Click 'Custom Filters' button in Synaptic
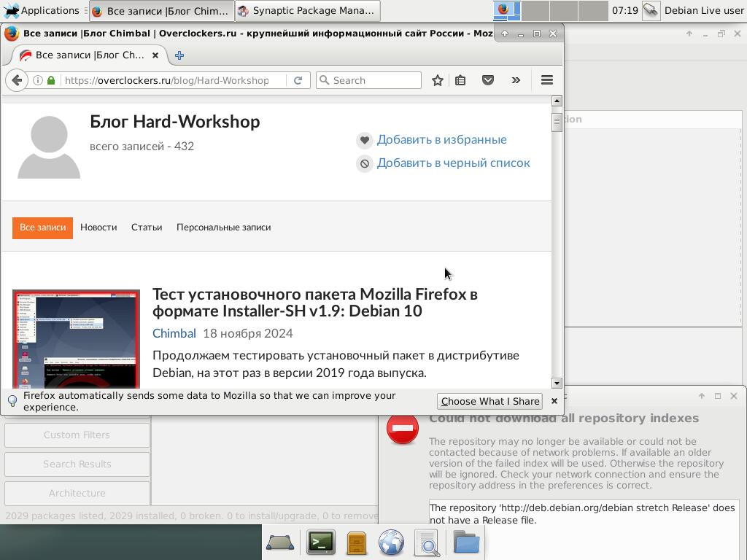 77,435
